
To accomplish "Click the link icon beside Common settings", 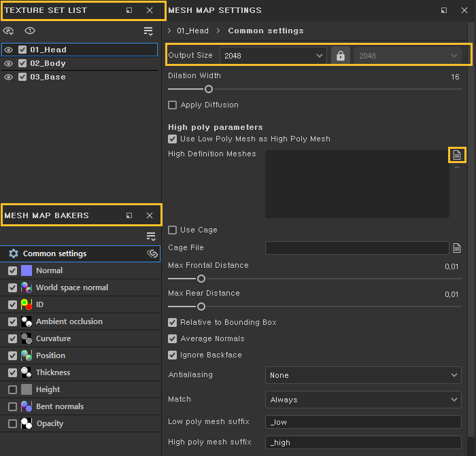I will pos(152,253).
